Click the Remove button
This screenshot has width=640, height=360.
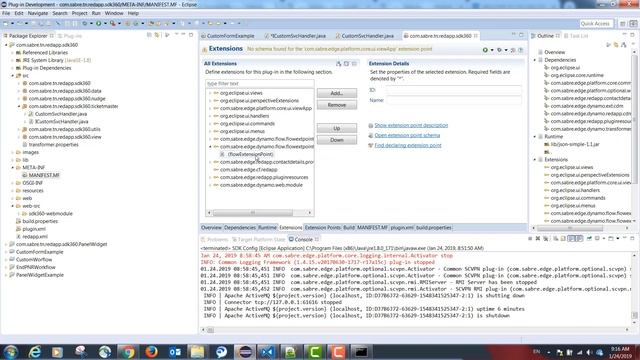[x=337, y=105]
